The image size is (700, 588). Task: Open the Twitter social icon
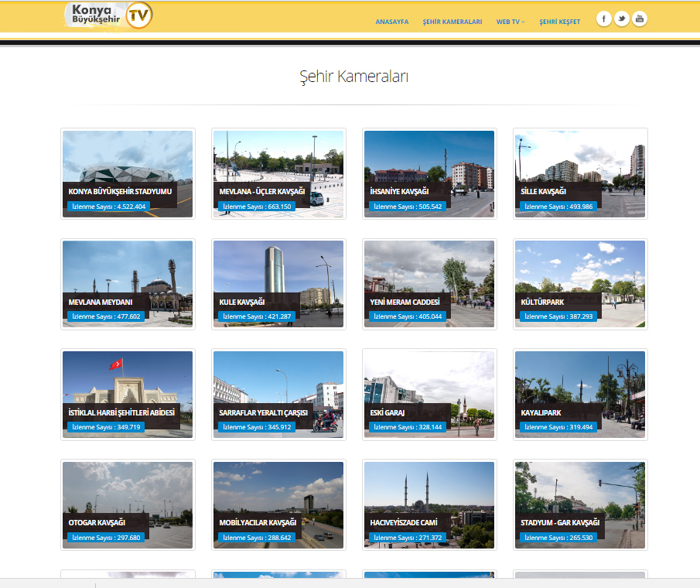click(x=621, y=19)
